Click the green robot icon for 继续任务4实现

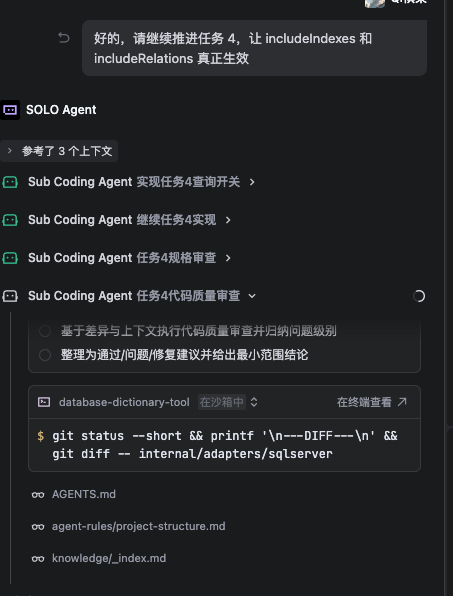pos(10,220)
